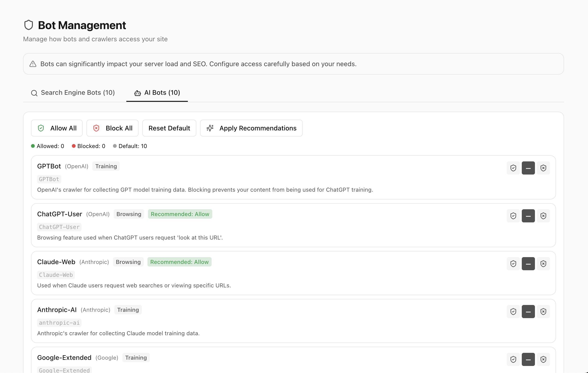Set Google-Extended to default state
Image resolution: width=588 pixels, height=373 pixels.
pyautogui.click(x=528, y=359)
